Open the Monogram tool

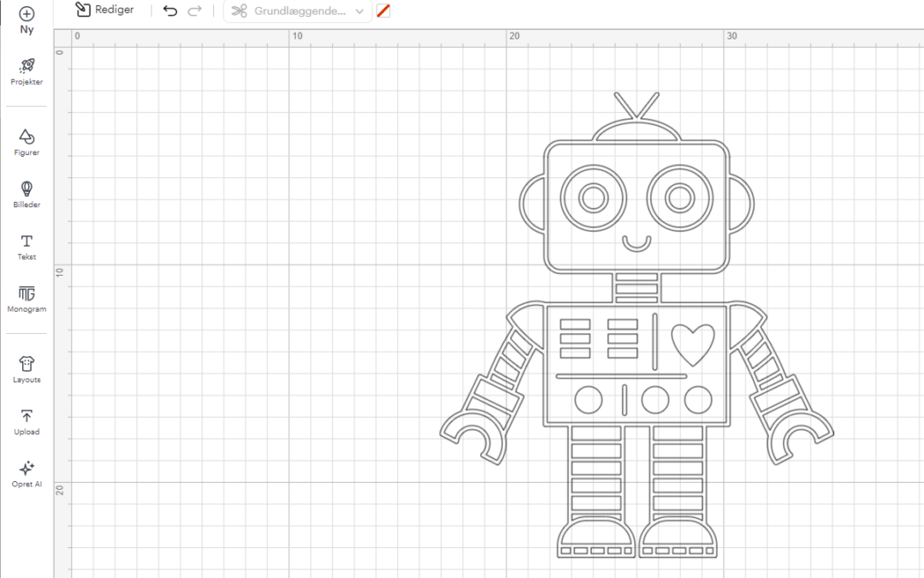(x=27, y=294)
